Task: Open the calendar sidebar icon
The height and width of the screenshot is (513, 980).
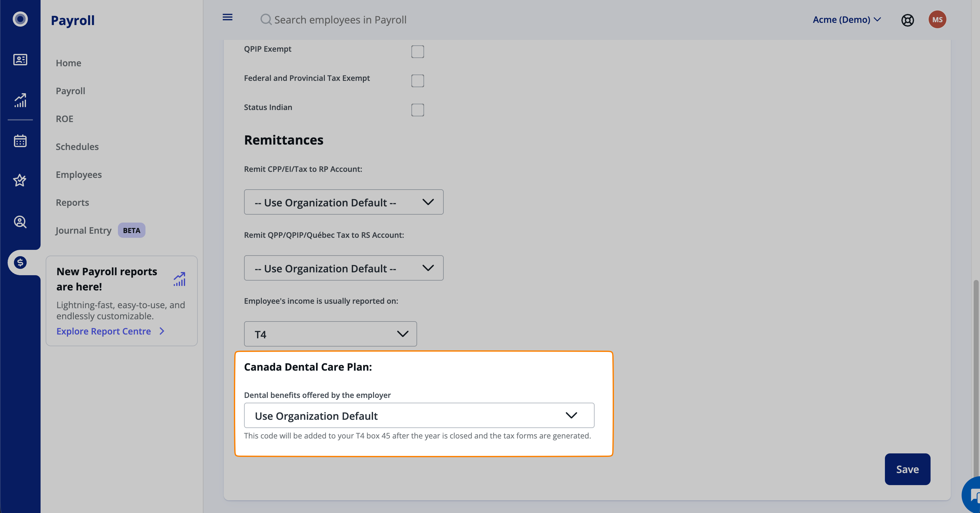Action: [20, 141]
